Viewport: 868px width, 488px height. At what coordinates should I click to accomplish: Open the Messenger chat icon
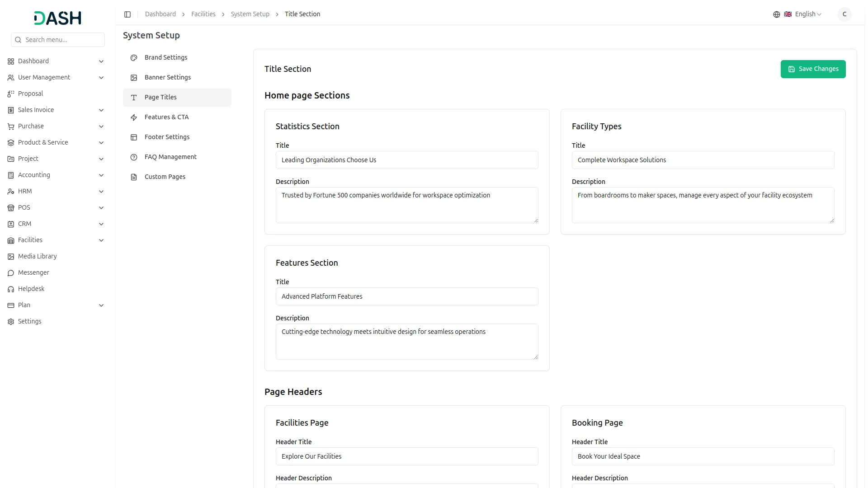click(11, 273)
